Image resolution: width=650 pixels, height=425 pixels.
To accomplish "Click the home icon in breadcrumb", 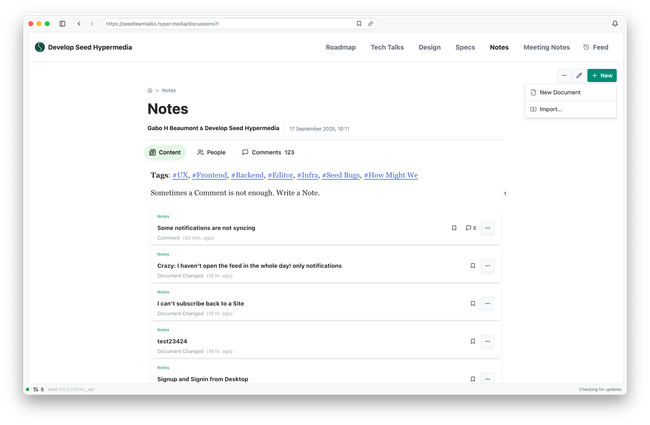I will (x=150, y=90).
